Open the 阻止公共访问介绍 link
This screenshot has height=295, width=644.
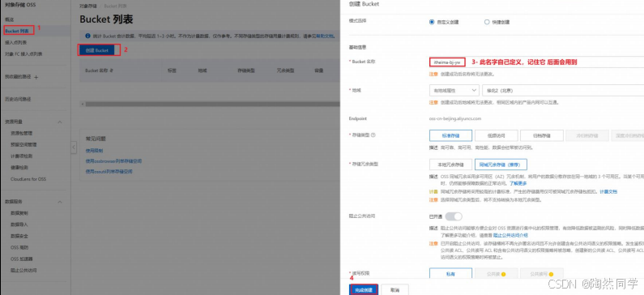pos(510,235)
